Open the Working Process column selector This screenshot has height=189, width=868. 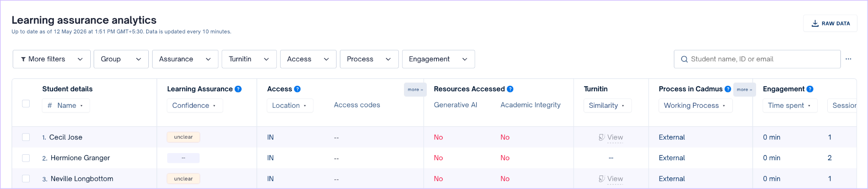tap(695, 105)
